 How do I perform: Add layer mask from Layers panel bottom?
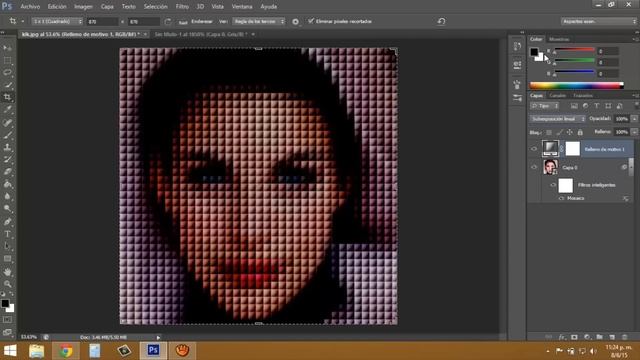(x=574, y=337)
